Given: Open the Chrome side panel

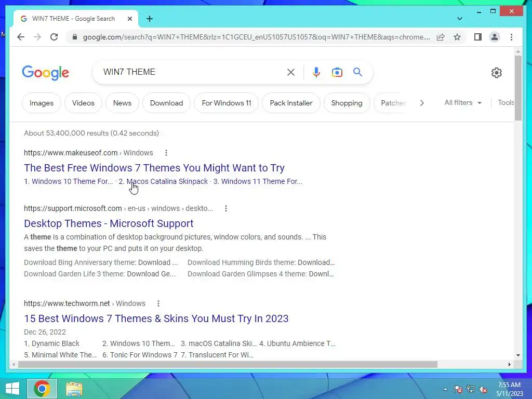Looking at the screenshot, I should coord(478,37).
